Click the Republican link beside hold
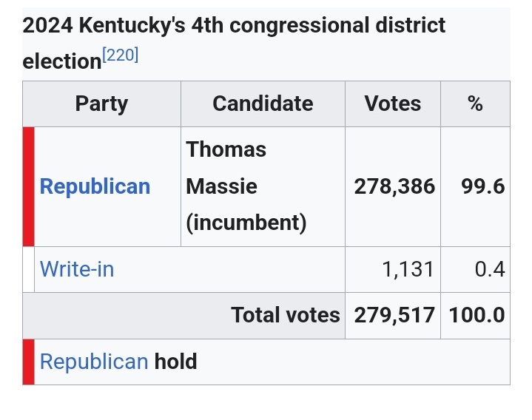This screenshot has height=420, width=532. [x=94, y=362]
